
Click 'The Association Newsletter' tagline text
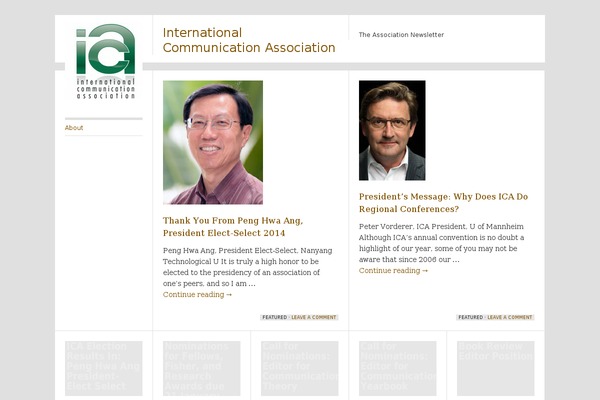click(401, 35)
